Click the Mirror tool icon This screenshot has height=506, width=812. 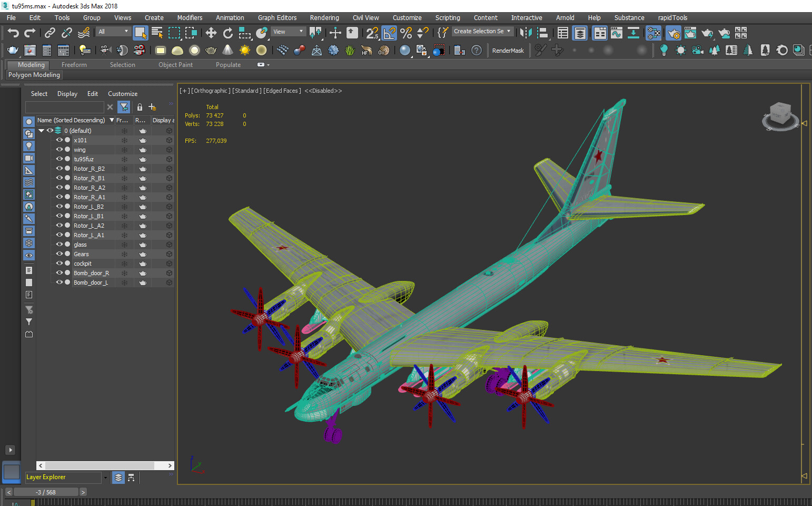(x=526, y=33)
